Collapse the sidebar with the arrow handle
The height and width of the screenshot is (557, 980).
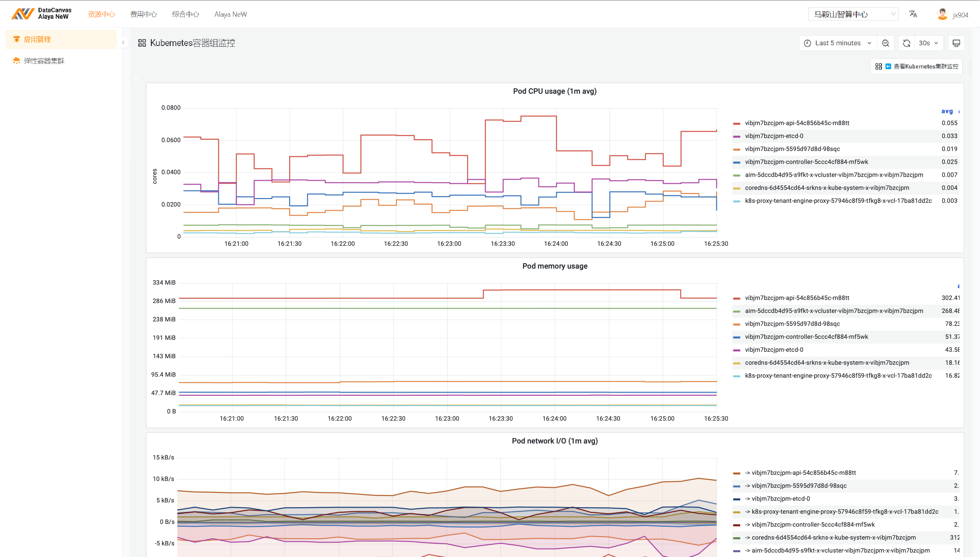click(x=123, y=43)
